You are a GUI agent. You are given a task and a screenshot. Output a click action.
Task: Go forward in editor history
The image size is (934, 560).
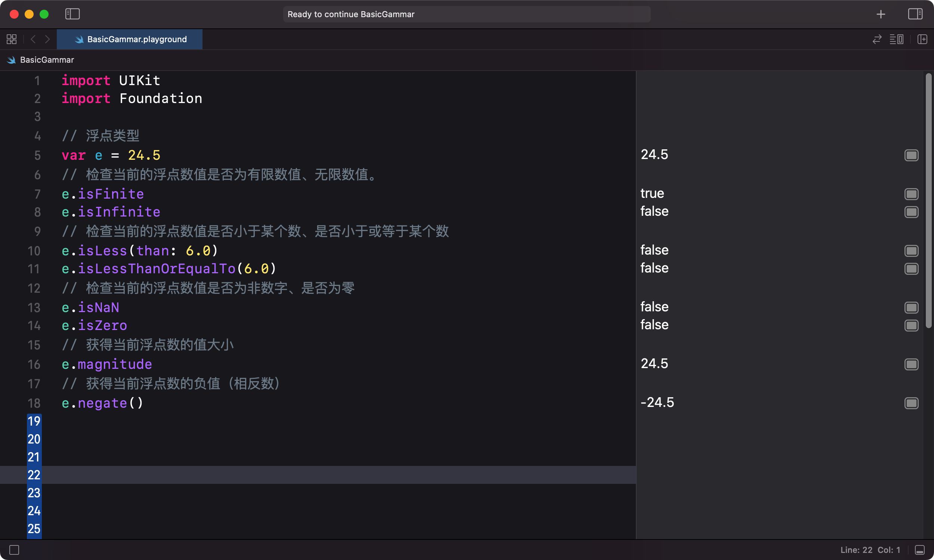point(47,39)
